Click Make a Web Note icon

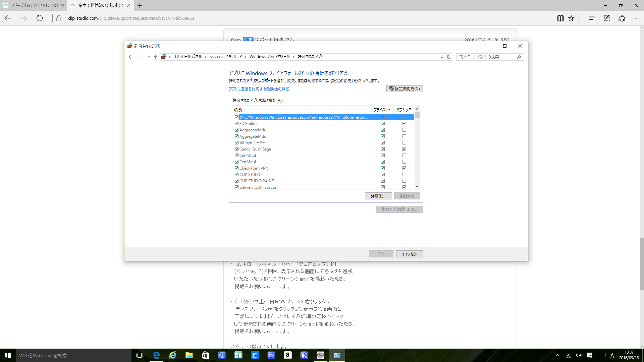click(607, 18)
